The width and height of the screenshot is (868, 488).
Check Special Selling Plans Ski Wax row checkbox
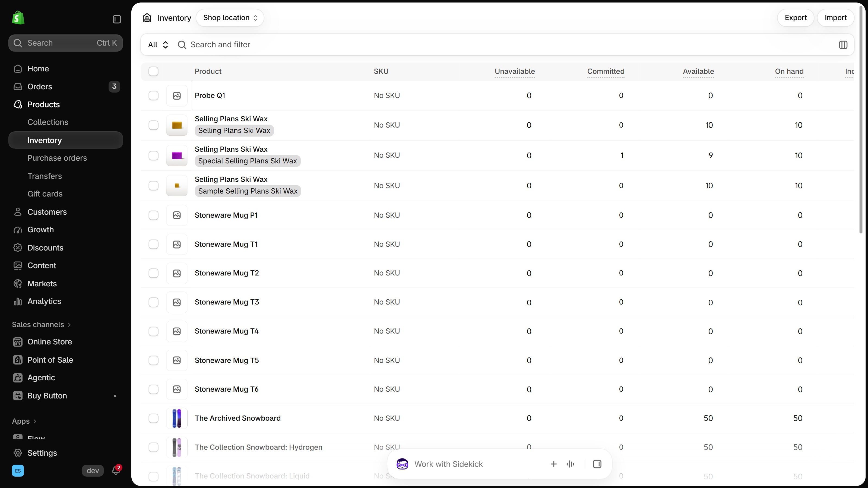pos(153,155)
